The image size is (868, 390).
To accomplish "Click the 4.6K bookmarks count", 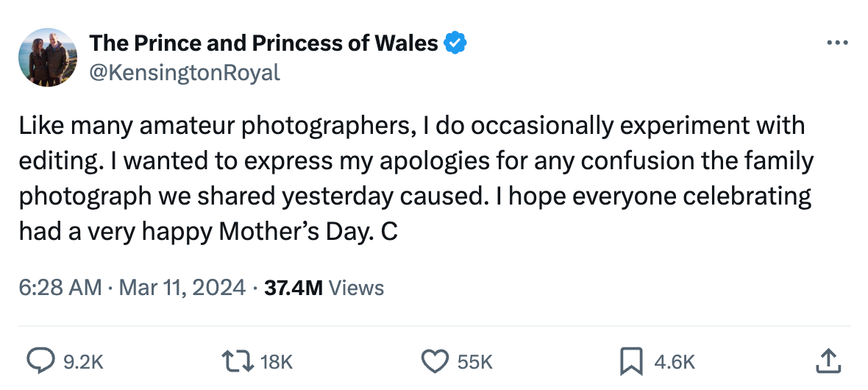I will pos(674,361).
